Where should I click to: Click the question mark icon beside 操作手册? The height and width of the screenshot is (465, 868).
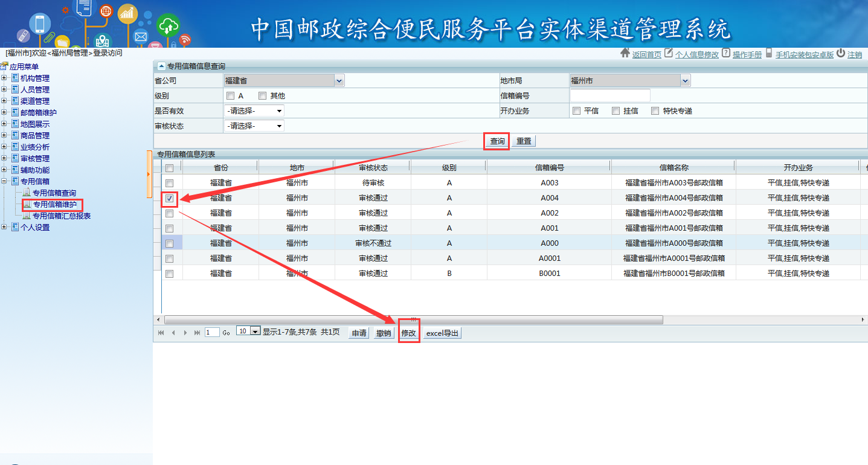(x=726, y=53)
